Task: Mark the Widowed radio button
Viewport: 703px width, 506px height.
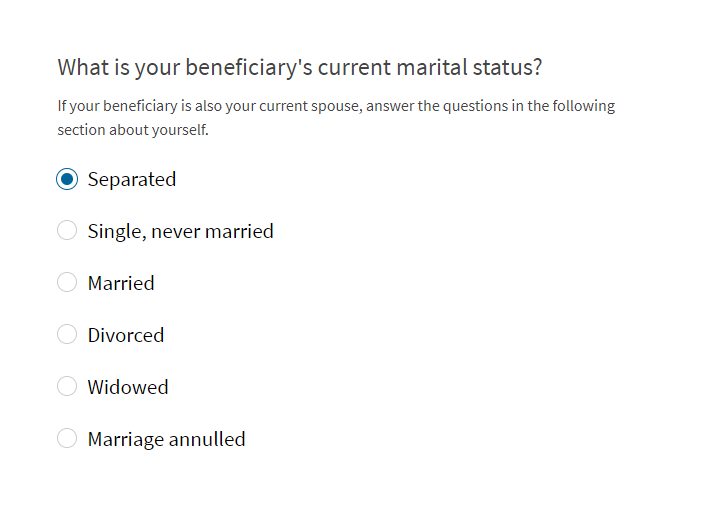Action: (x=67, y=386)
